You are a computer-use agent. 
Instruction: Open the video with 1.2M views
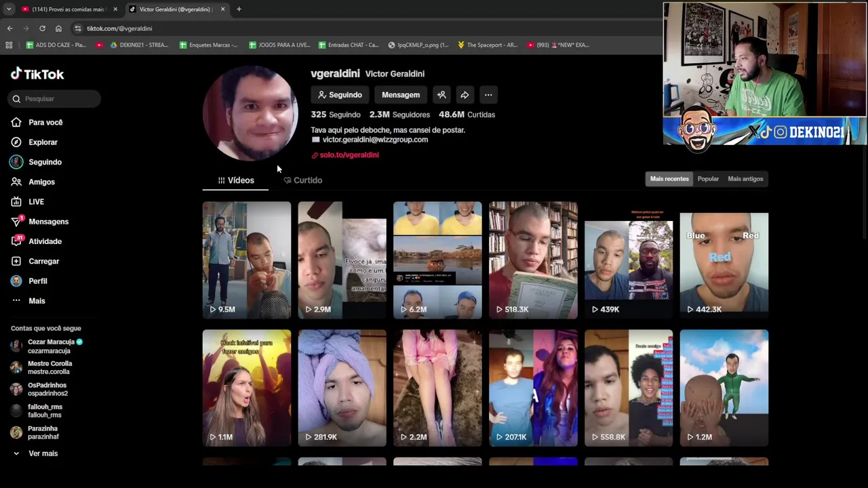pos(724,388)
